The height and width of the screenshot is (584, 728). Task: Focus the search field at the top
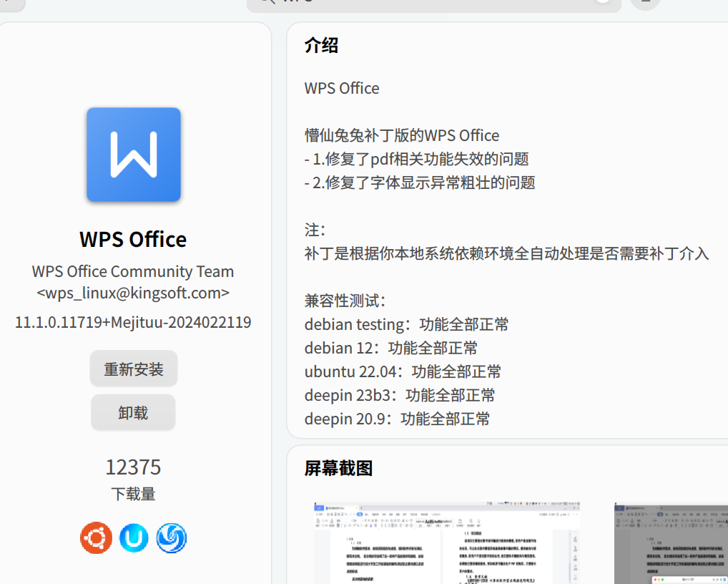(434, 4)
